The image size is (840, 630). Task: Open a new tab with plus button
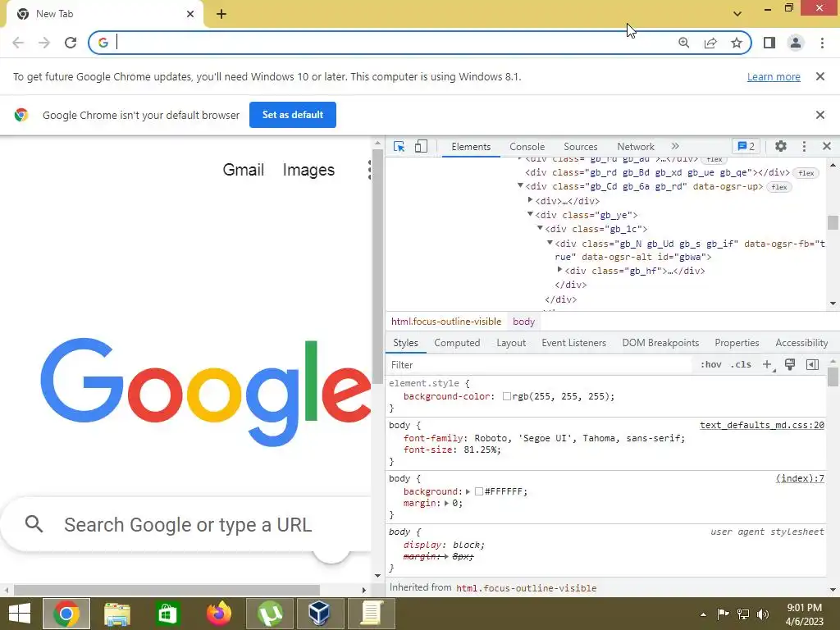click(x=221, y=14)
